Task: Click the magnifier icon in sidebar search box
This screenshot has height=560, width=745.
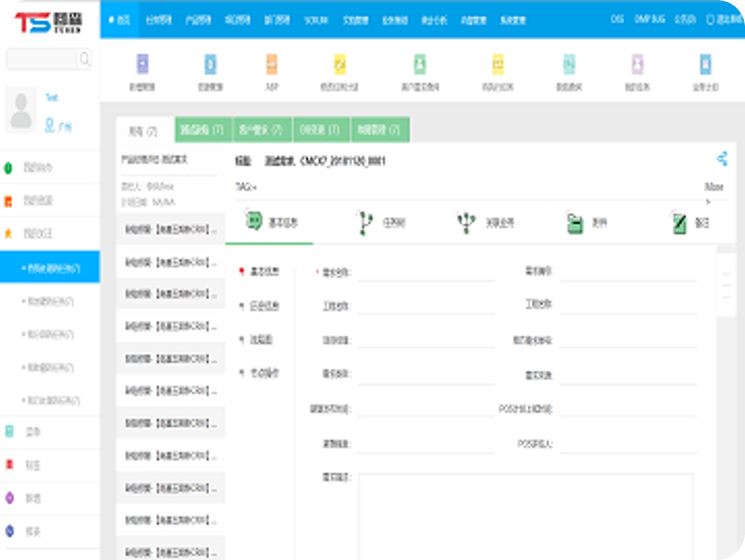Action: click(x=85, y=59)
